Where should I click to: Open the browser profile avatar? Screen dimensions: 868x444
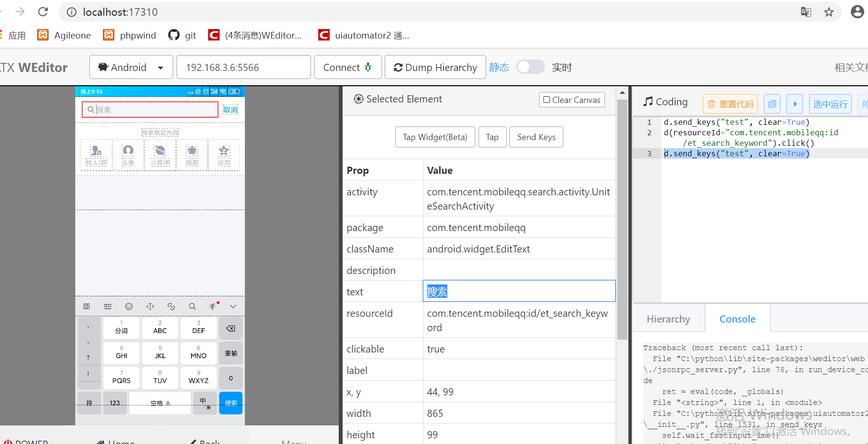(x=857, y=12)
